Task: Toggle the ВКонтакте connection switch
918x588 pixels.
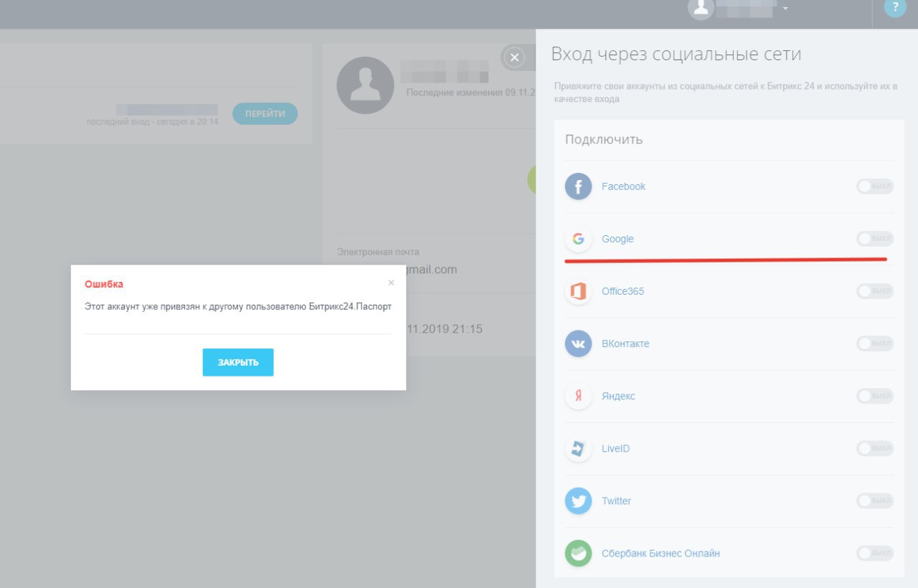Action: (x=875, y=343)
